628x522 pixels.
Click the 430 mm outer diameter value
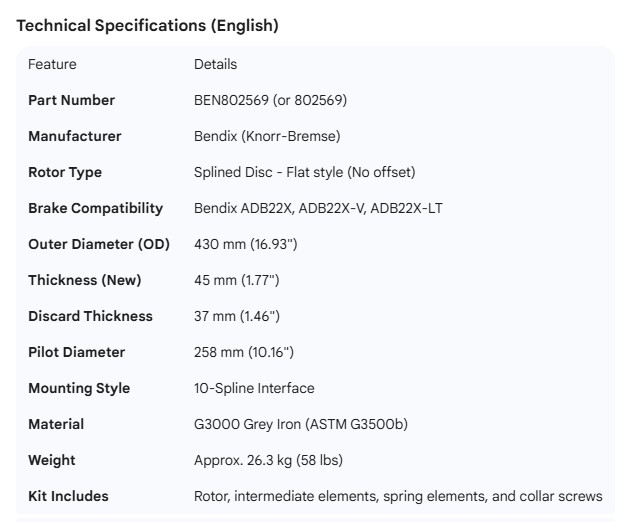245,244
